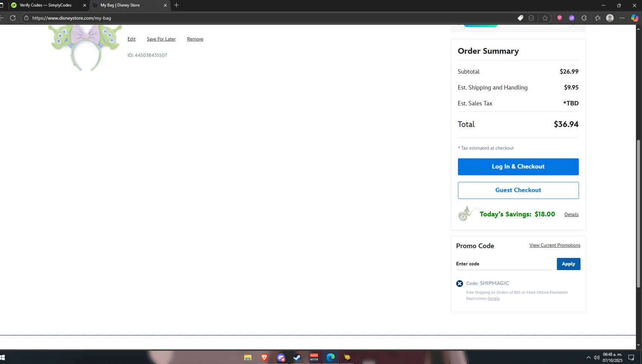Open the browser profile avatar
The height and width of the screenshot is (364, 642).
click(610, 18)
